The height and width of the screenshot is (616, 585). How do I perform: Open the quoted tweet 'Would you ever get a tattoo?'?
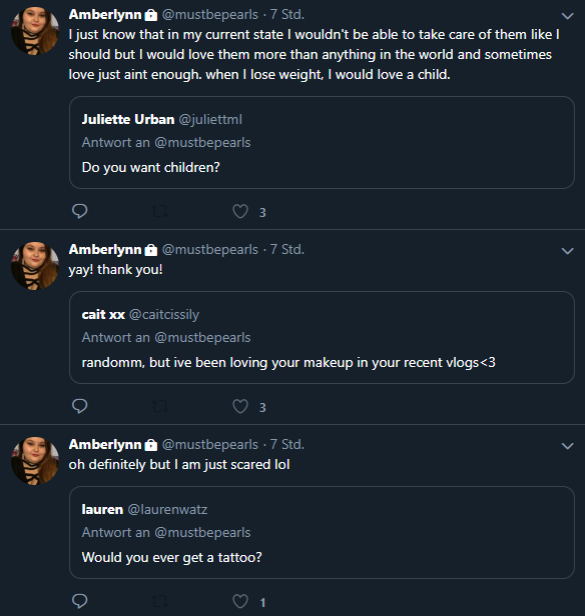point(322,532)
